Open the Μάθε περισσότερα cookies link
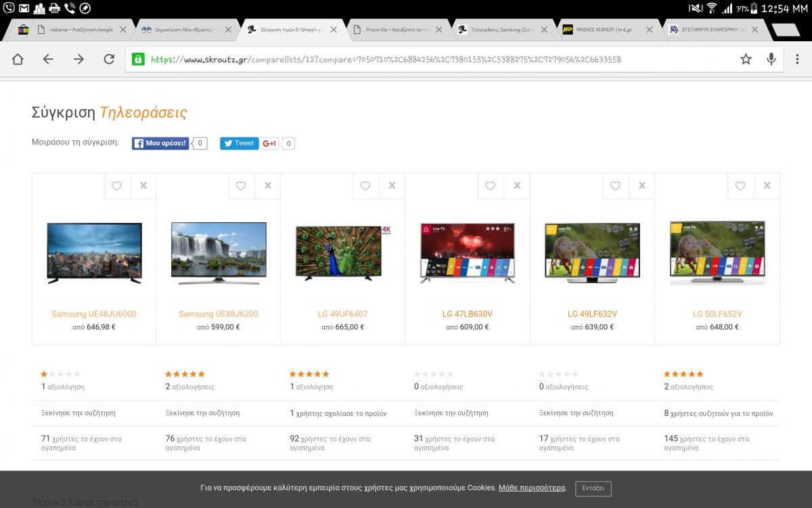Image resolution: width=812 pixels, height=508 pixels. (x=532, y=488)
